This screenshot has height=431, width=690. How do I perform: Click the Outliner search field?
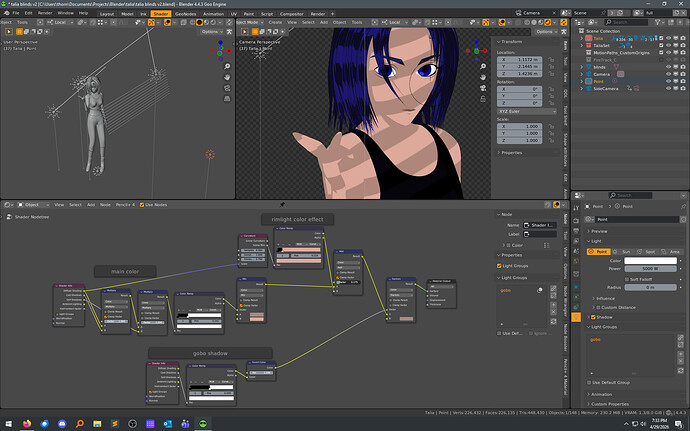click(626, 22)
